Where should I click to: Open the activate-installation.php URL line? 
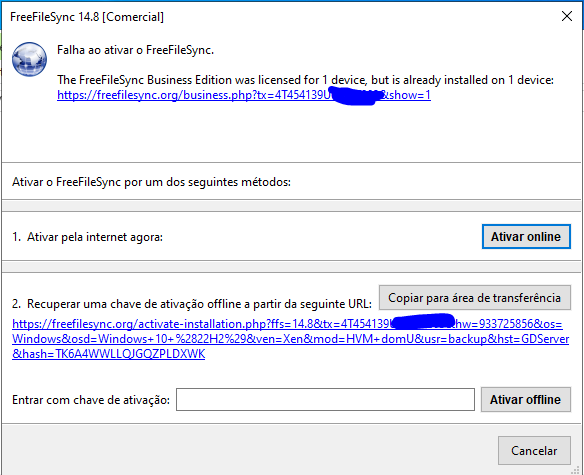click(x=287, y=324)
